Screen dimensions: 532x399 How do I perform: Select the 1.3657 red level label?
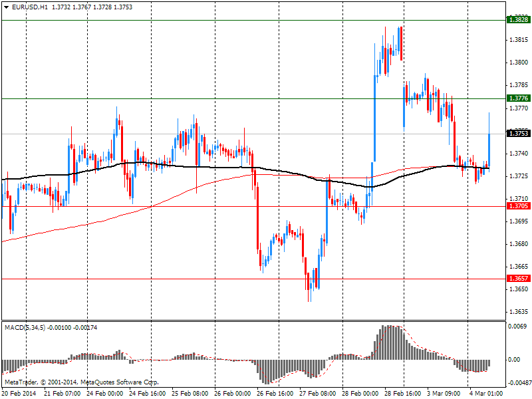tap(519, 278)
